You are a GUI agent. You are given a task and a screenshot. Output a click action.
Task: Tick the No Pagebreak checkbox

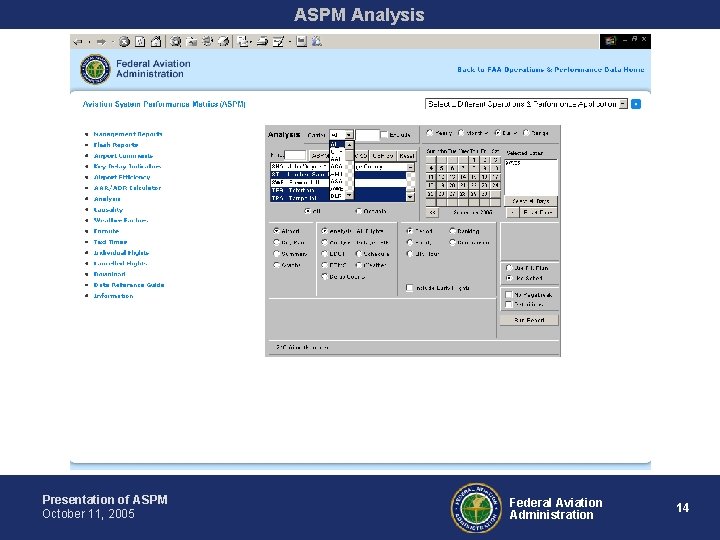[x=508, y=294]
